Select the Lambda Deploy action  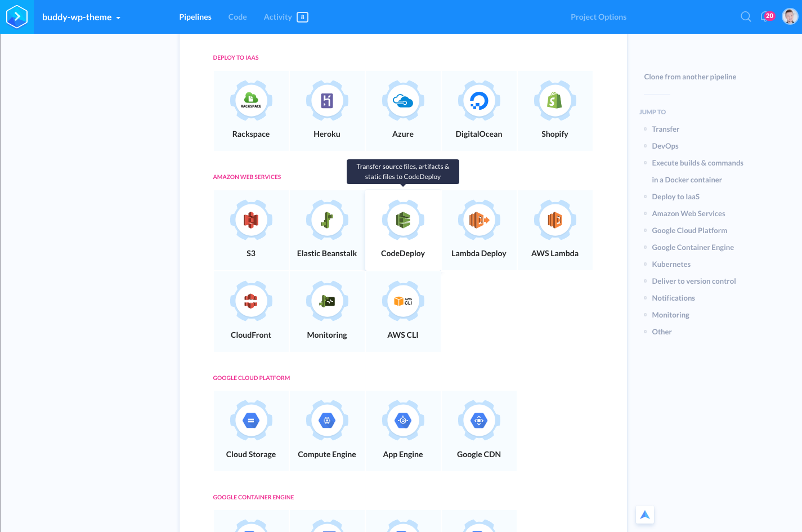[x=479, y=230]
